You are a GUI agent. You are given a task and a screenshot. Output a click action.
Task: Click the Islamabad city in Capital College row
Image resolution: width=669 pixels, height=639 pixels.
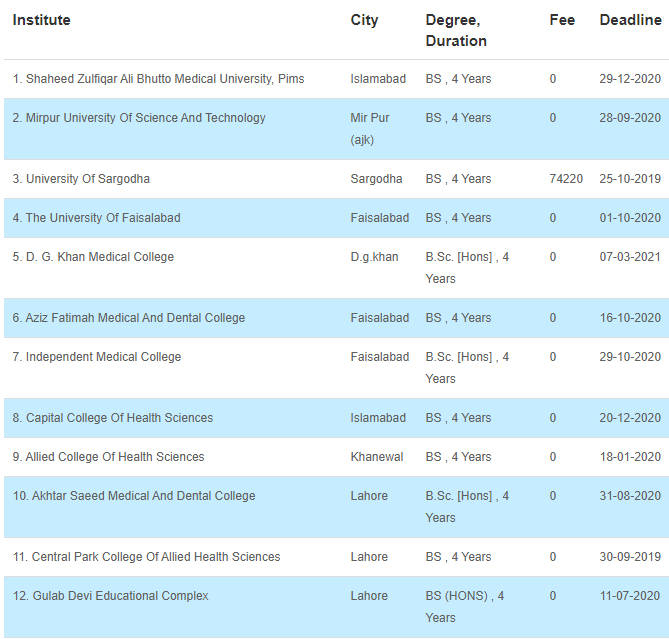pos(378,418)
